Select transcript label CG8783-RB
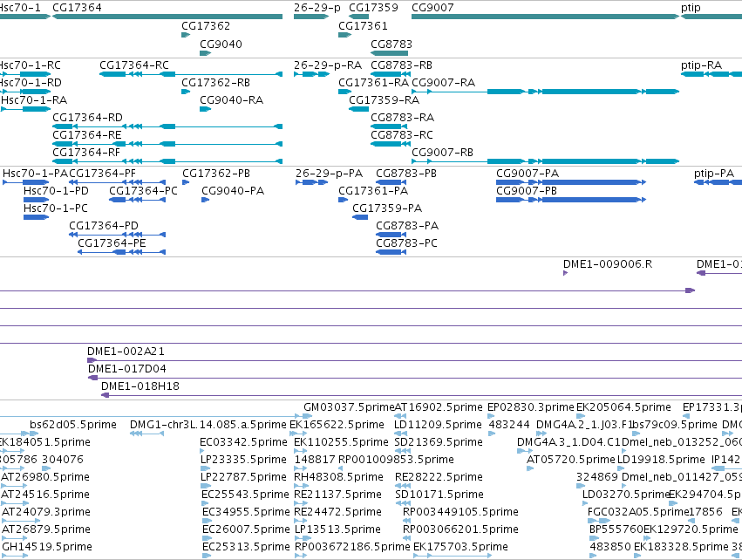Image resolution: width=742 pixels, height=560 pixels. click(401, 65)
